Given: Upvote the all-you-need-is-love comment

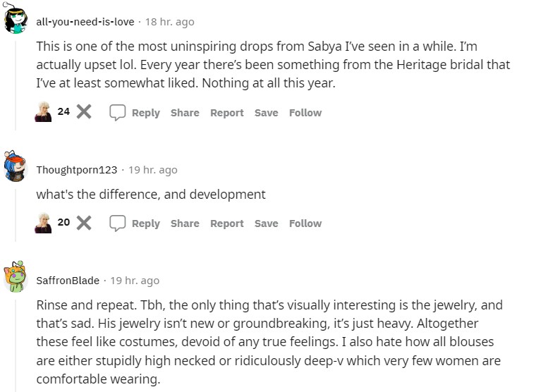Looking at the screenshot, I should click(43, 112).
